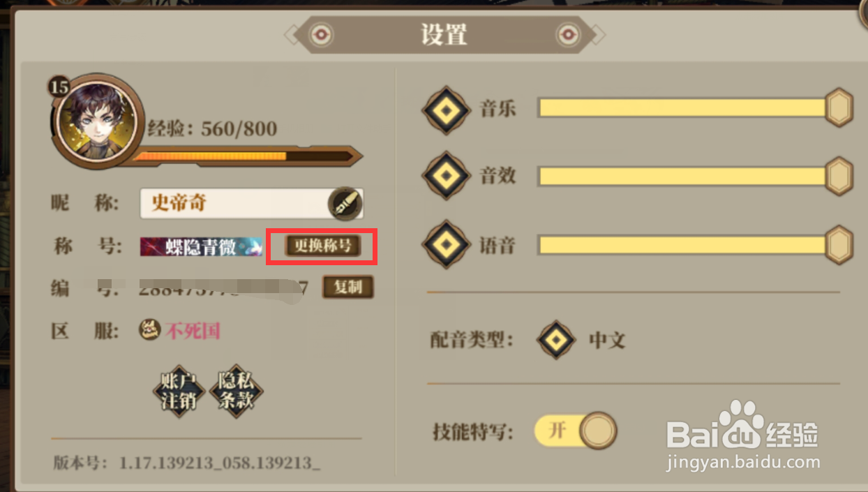Open the 隐私条款 diamond icon

pos(236,391)
